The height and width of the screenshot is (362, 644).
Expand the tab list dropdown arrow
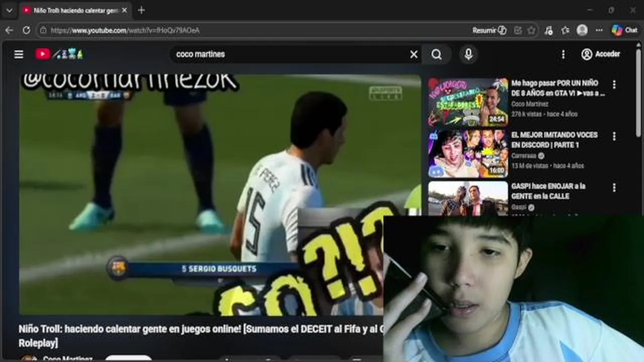9,10
